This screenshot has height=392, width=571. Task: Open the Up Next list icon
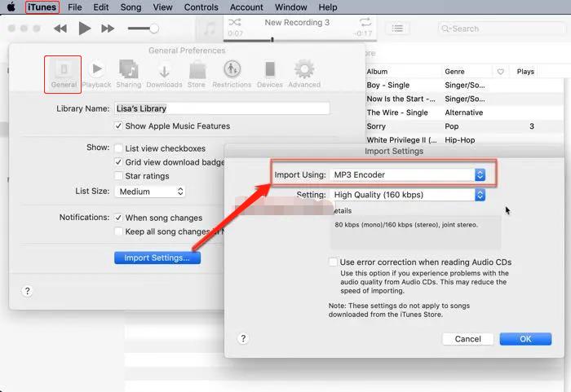tap(397, 29)
